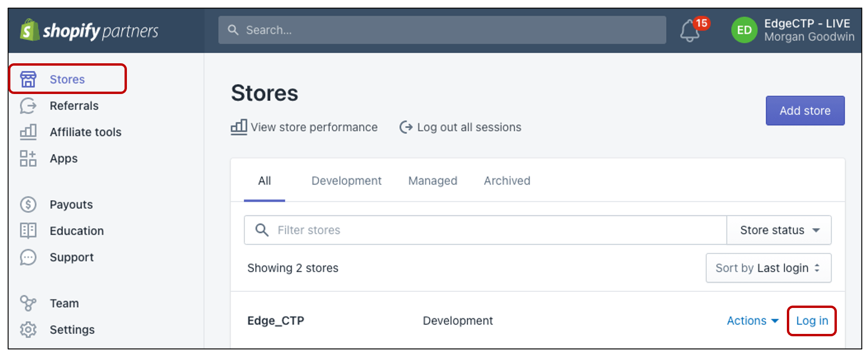Open Support in the sidebar

click(x=72, y=257)
